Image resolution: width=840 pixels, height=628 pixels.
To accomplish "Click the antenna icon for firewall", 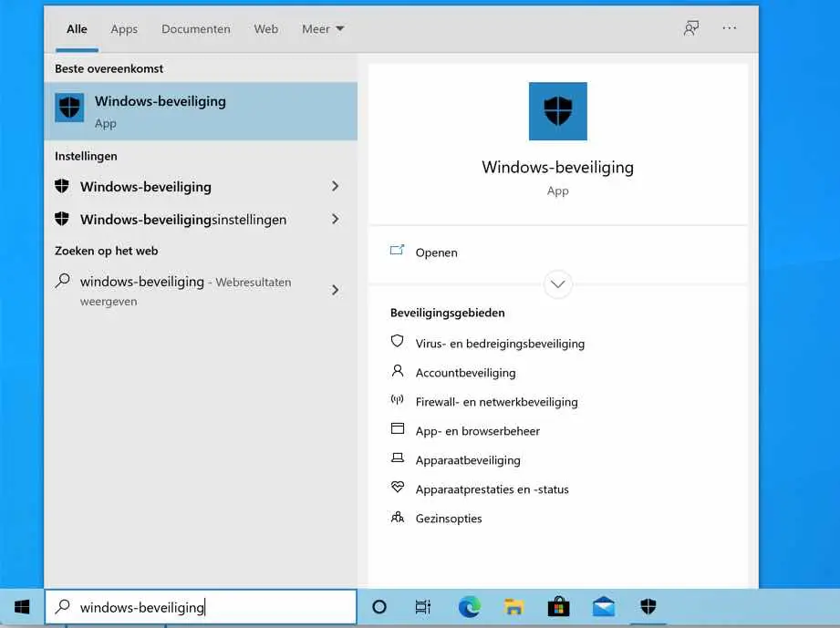I will coord(397,399).
